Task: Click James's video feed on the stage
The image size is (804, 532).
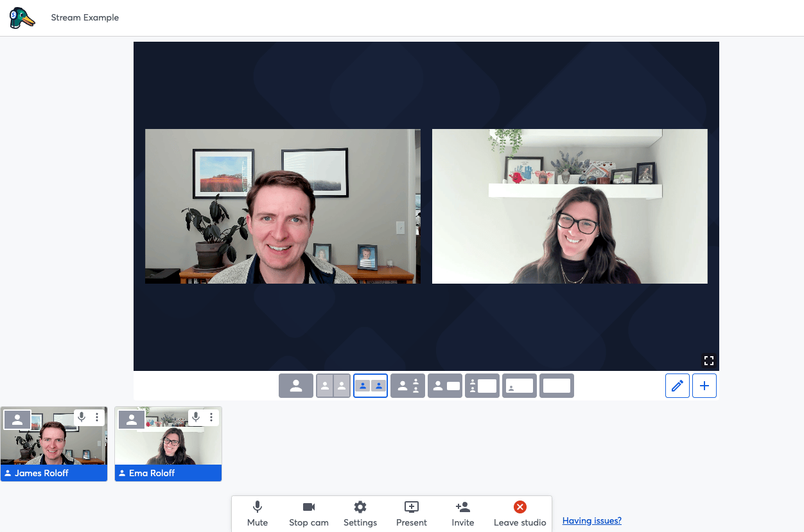Action: 283,206
